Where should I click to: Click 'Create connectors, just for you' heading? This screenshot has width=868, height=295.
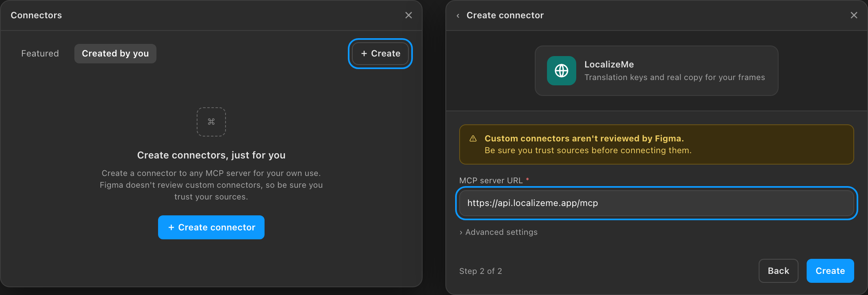click(x=211, y=155)
